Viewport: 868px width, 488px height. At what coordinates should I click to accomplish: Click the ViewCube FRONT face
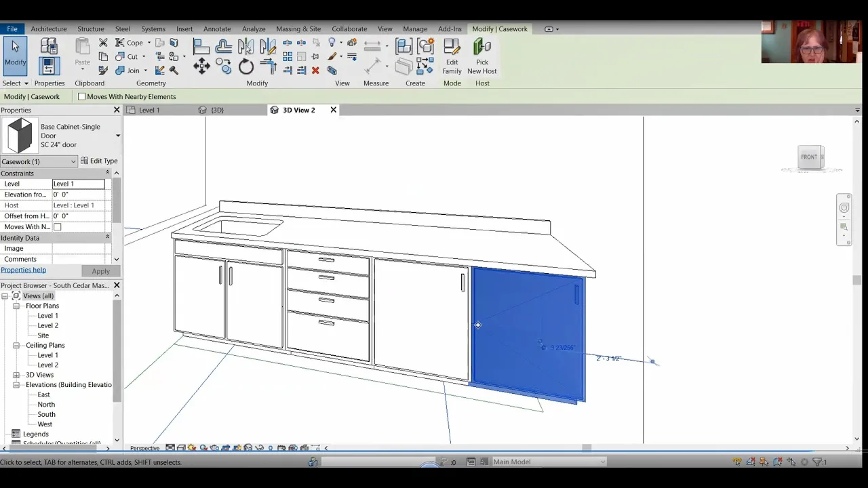(810, 157)
